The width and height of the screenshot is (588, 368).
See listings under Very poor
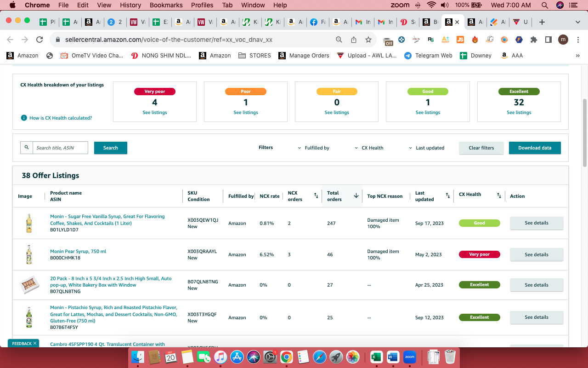point(155,113)
